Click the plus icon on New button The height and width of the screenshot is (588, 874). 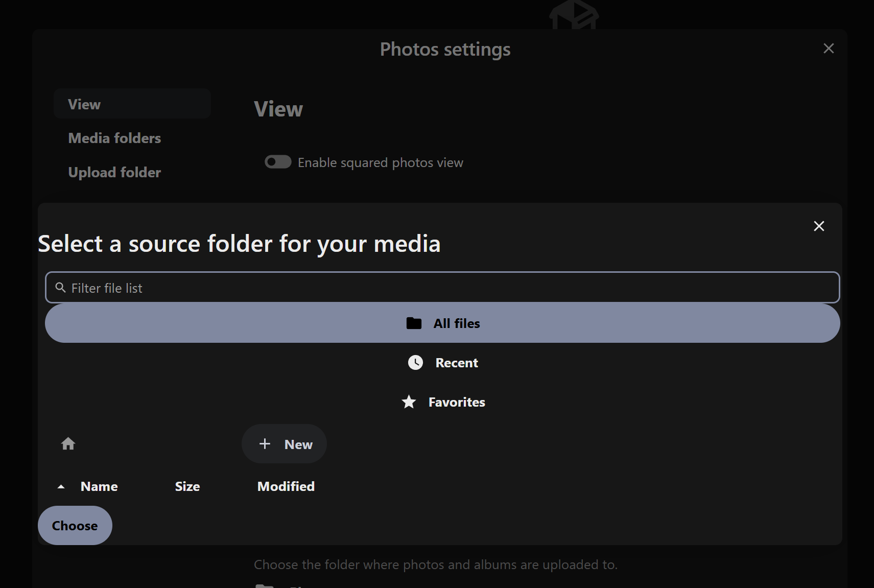(x=265, y=444)
